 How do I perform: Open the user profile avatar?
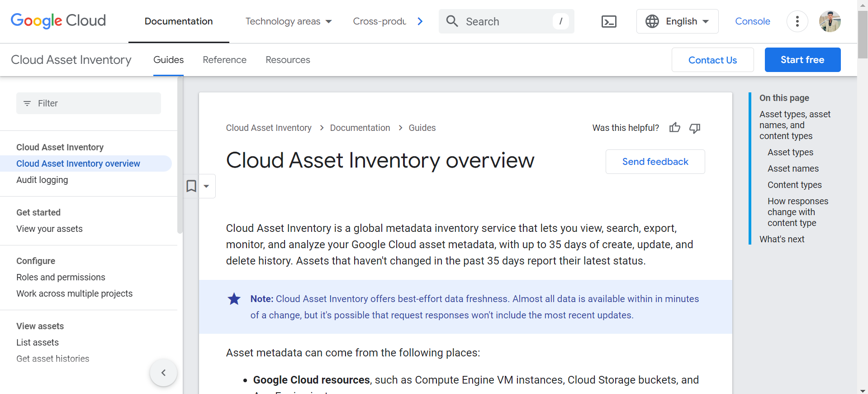pos(830,21)
